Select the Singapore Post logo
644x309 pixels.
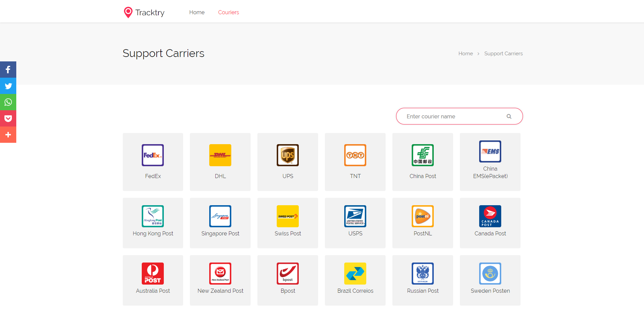pyautogui.click(x=220, y=216)
